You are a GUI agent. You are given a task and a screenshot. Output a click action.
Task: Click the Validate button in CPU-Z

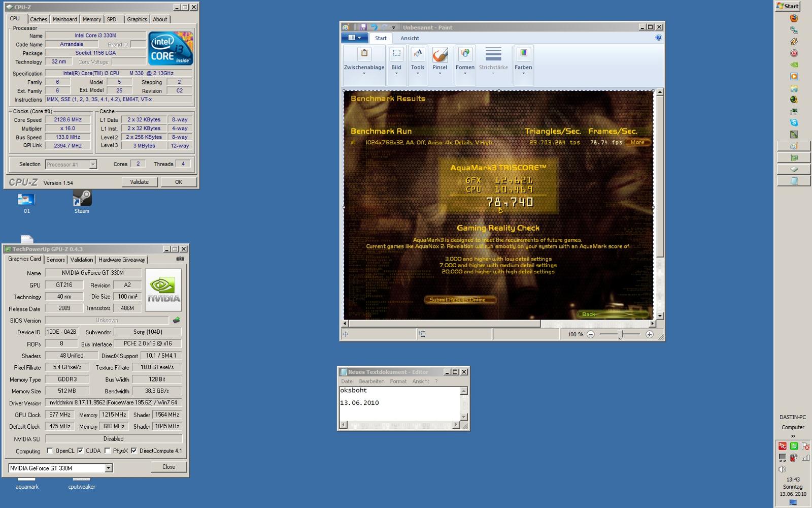point(139,182)
